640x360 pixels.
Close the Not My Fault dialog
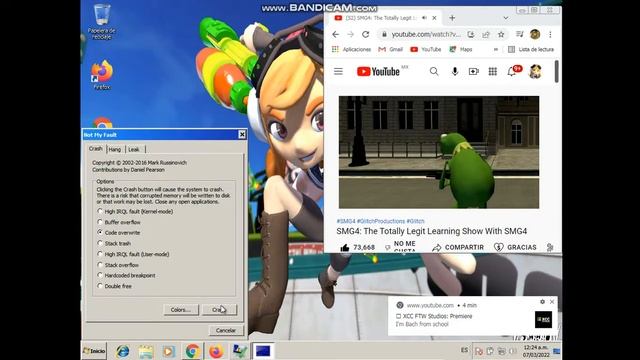point(242,134)
